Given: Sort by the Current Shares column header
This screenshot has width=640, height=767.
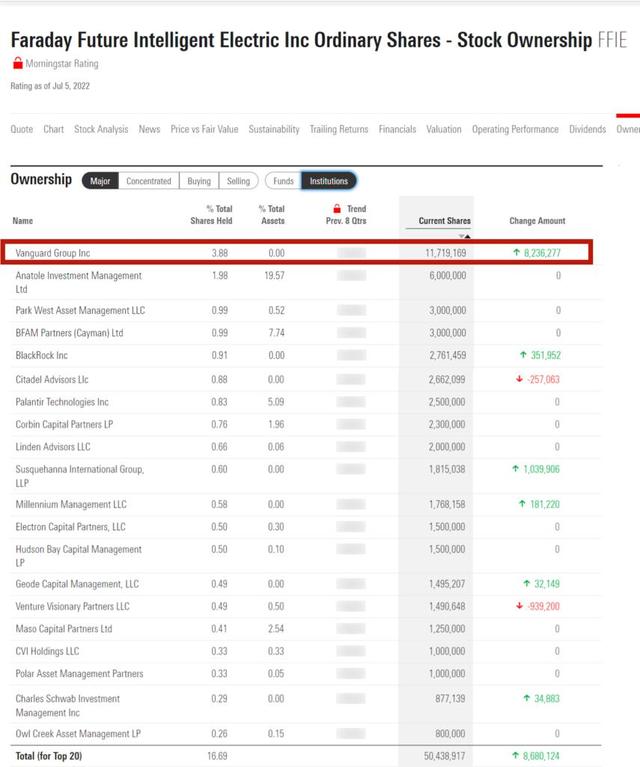Looking at the screenshot, I should click(444, 221).
